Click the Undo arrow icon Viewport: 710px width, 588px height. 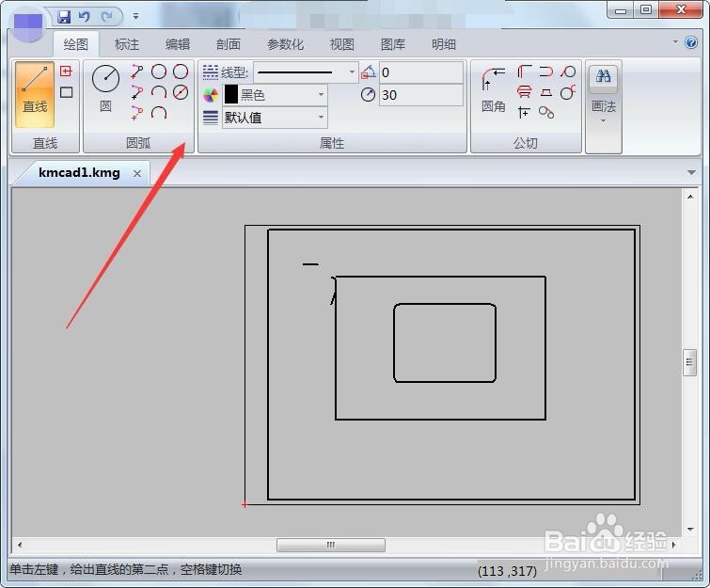click(x=85, y=17)
